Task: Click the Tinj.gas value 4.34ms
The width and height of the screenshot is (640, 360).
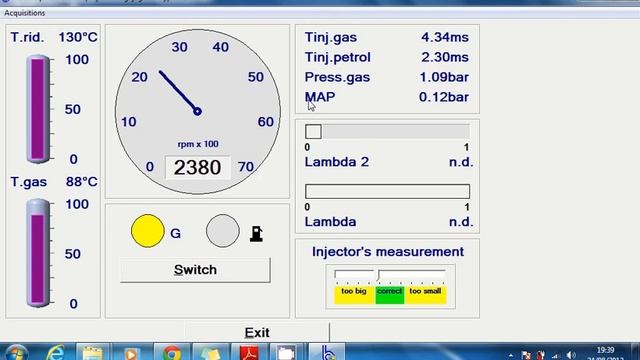Action: pyautogui.click(x=445, y=38)
